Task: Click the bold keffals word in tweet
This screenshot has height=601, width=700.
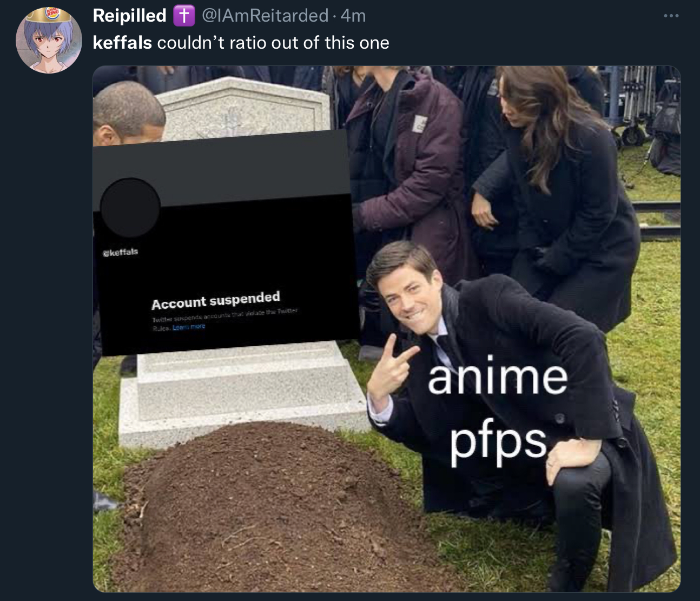Action: 122,42
